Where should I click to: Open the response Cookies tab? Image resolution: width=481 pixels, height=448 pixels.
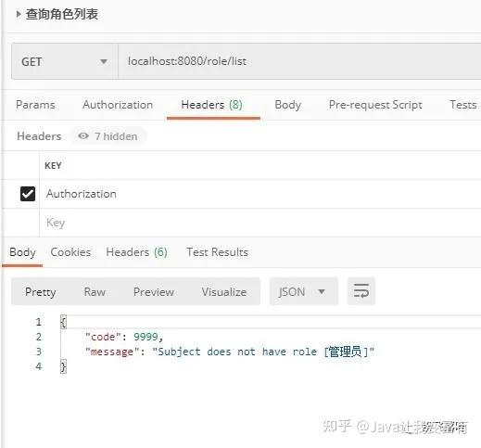tap(70, 252)
